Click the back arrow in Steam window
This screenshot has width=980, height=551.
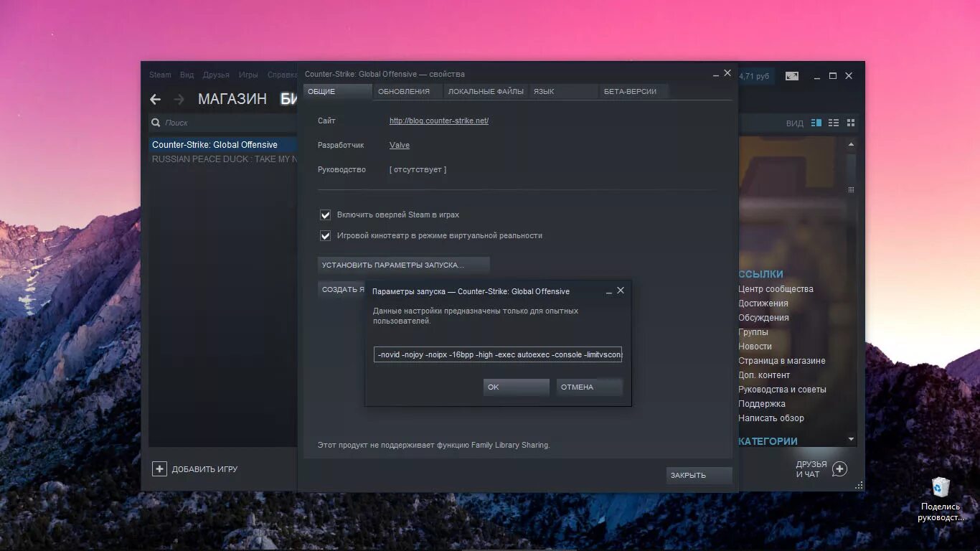[x=155, y=100]
